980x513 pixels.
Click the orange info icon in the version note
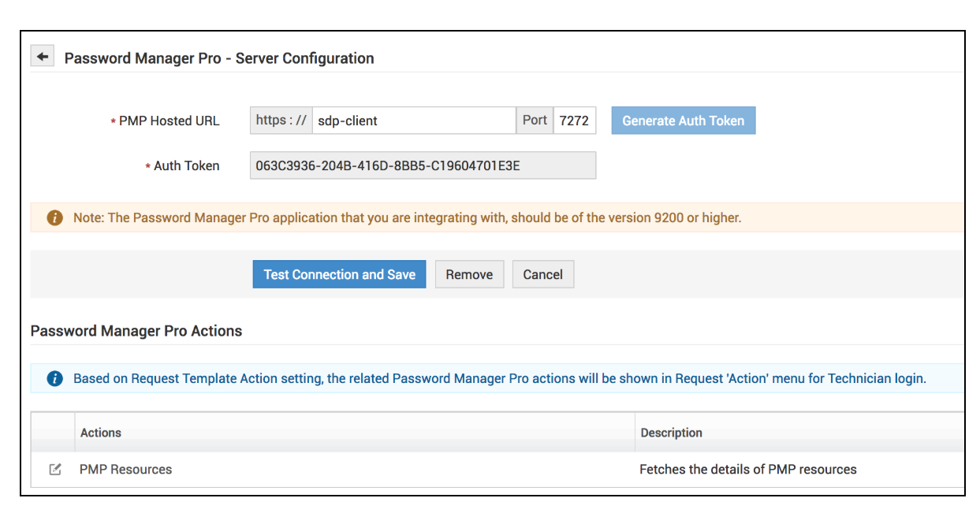(54, 217)
